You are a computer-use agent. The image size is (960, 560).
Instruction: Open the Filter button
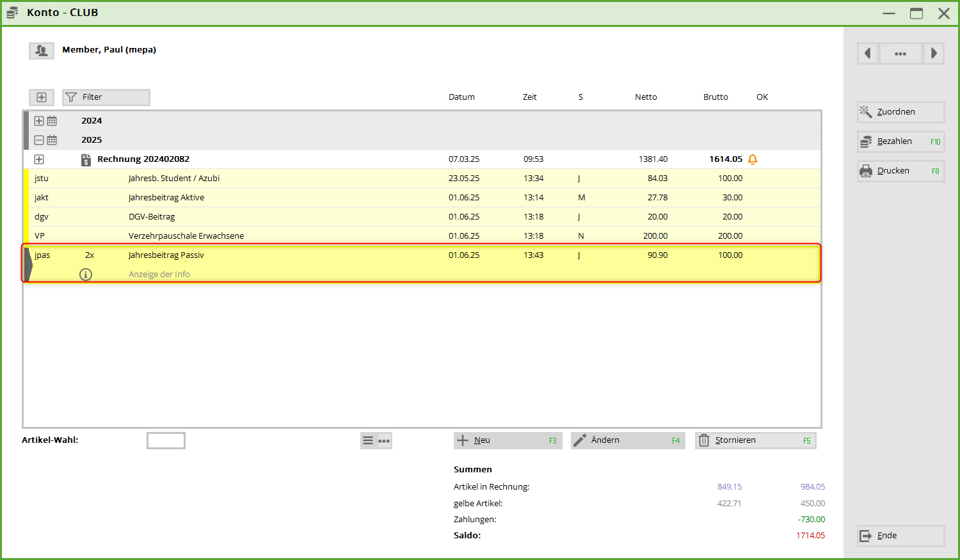pos(106,97)
